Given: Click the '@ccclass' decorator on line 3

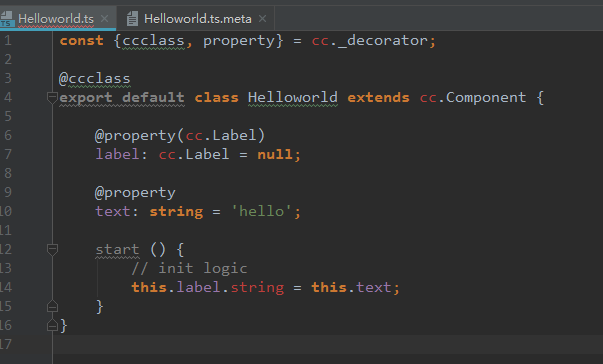Looking at the screenshot, I should [x=95, y=78].
